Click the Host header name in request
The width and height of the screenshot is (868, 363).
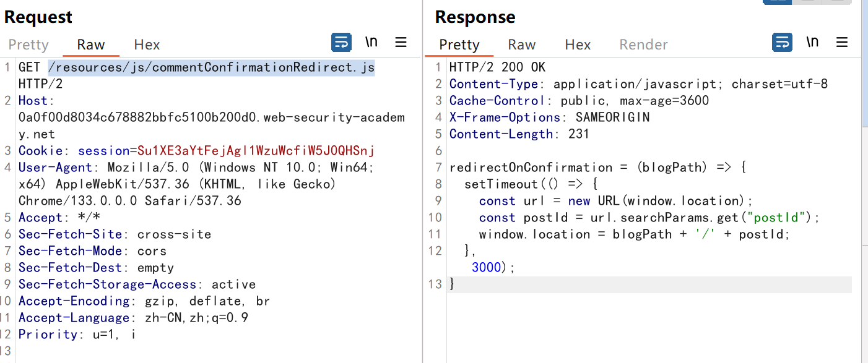coord(35,101)
